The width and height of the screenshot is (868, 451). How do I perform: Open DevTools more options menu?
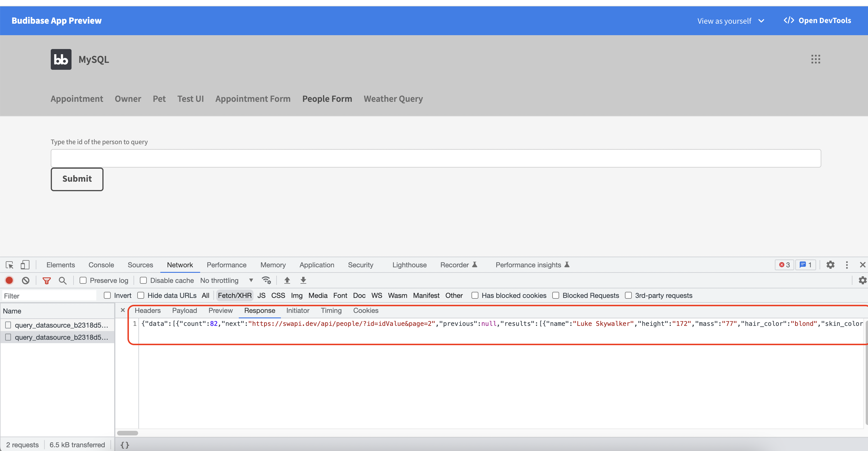(x=847, y=265)
